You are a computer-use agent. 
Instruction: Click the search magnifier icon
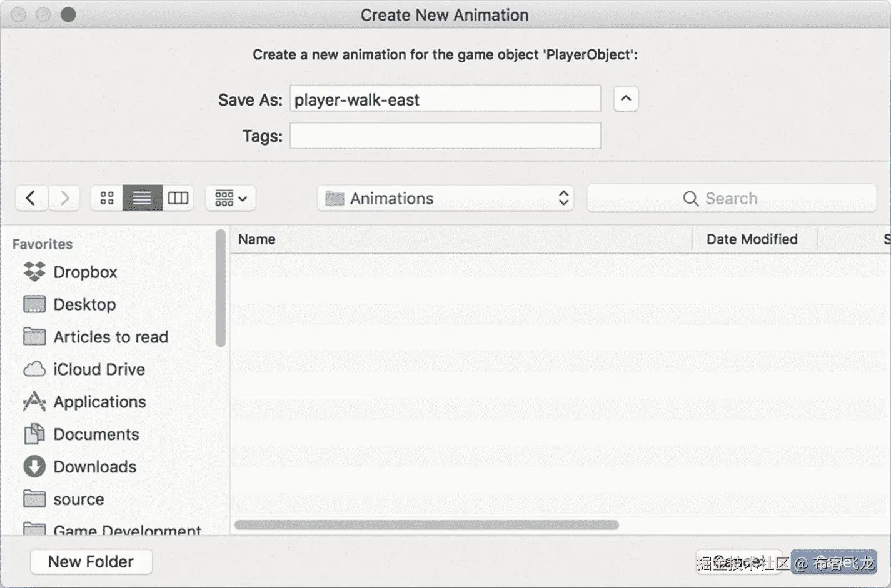[x=690, y=199]
